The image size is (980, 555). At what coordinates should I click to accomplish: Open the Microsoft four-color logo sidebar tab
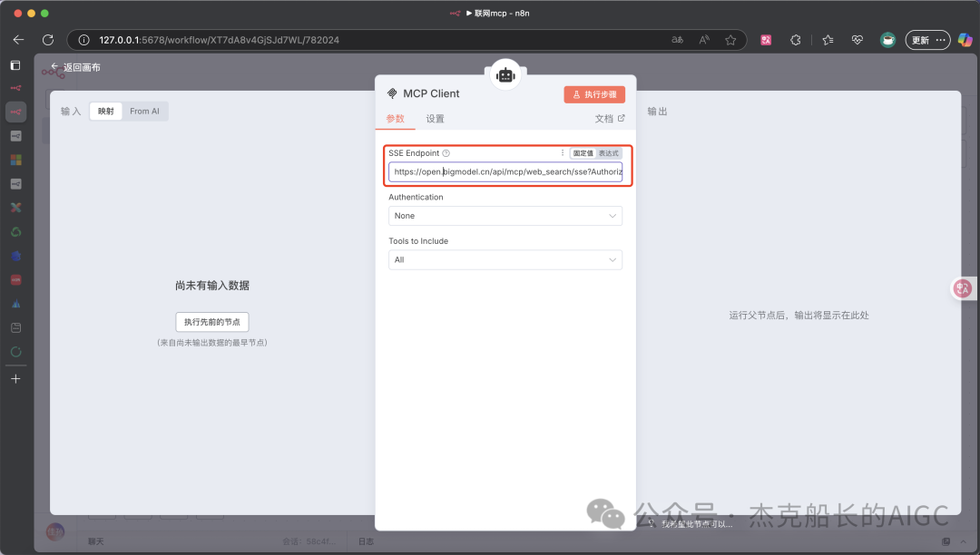(15, 160)
